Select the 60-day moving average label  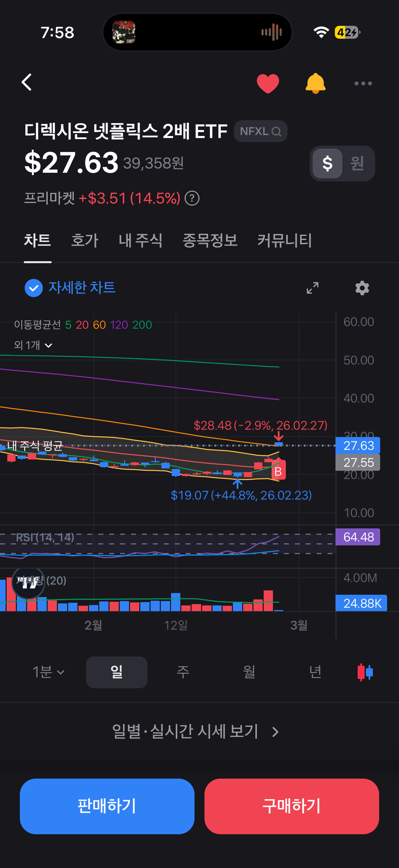point(99,325)
